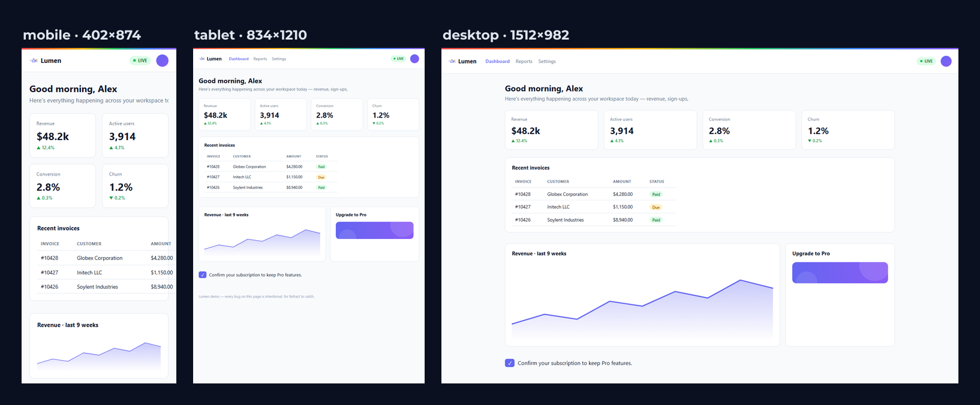Screen dimensions: 980x405
Task: Click "Revenue · last 9 weeks" title, tablet view
Action: (226, 214)
